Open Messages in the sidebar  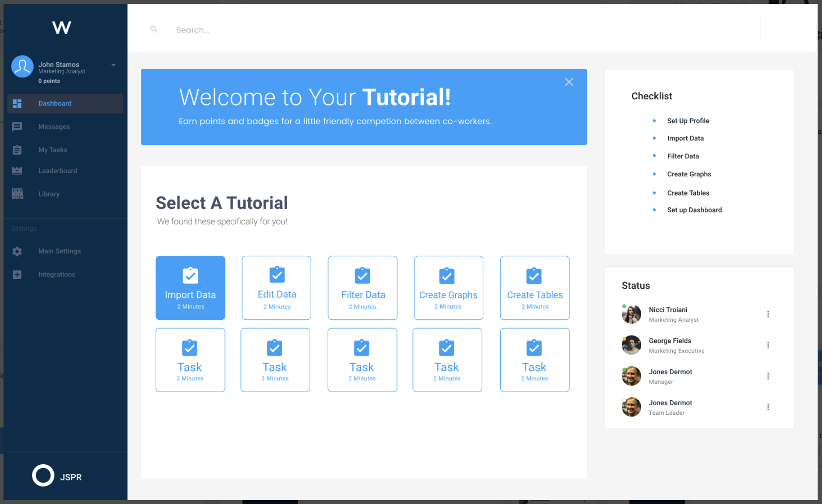[x=54, y=127]
